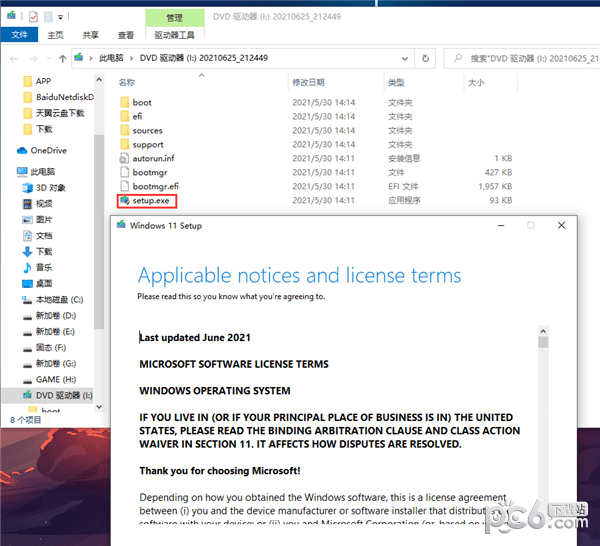Image resolution: width=600 pixels, height=546 pixels.
Task: Click the '安装信息' type cell
Action: pyautogui.click(x=404, y=158)
